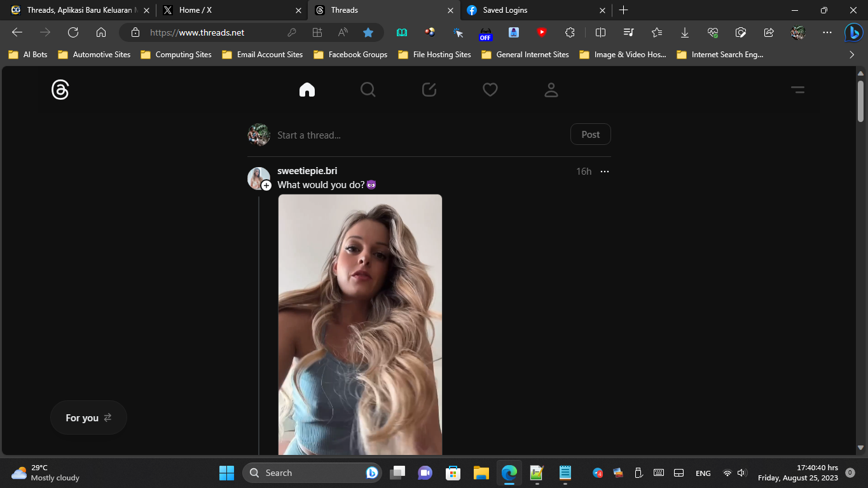Click the taskbar Search box

coord(311,473)
